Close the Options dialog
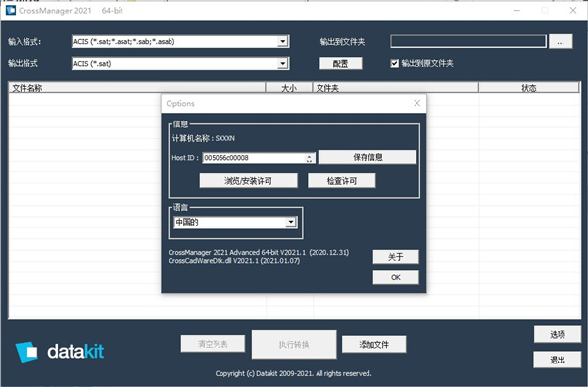Viewport: 588px width, 387px height. pyautogui.click(x=417, y=103)
